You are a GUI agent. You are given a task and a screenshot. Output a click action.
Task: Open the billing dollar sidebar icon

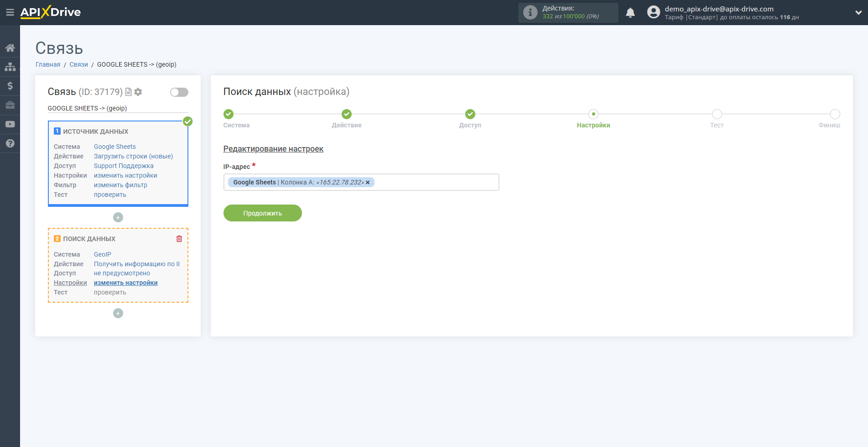click(10, 86)
